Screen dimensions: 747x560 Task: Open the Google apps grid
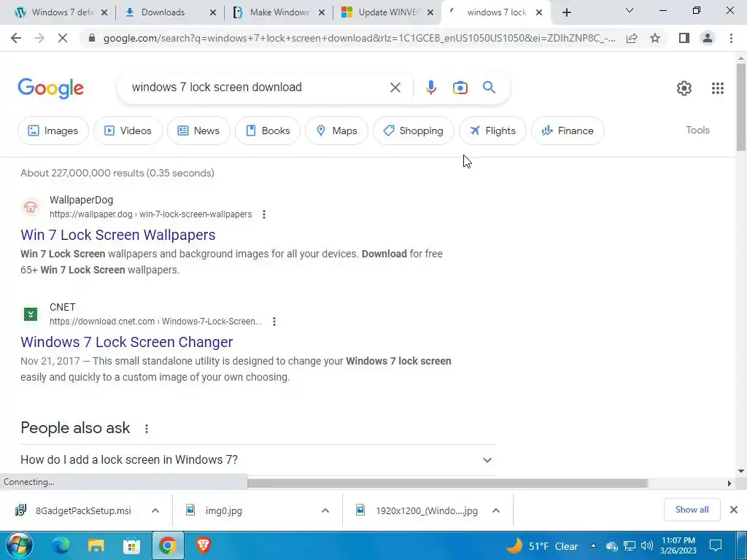718,88
